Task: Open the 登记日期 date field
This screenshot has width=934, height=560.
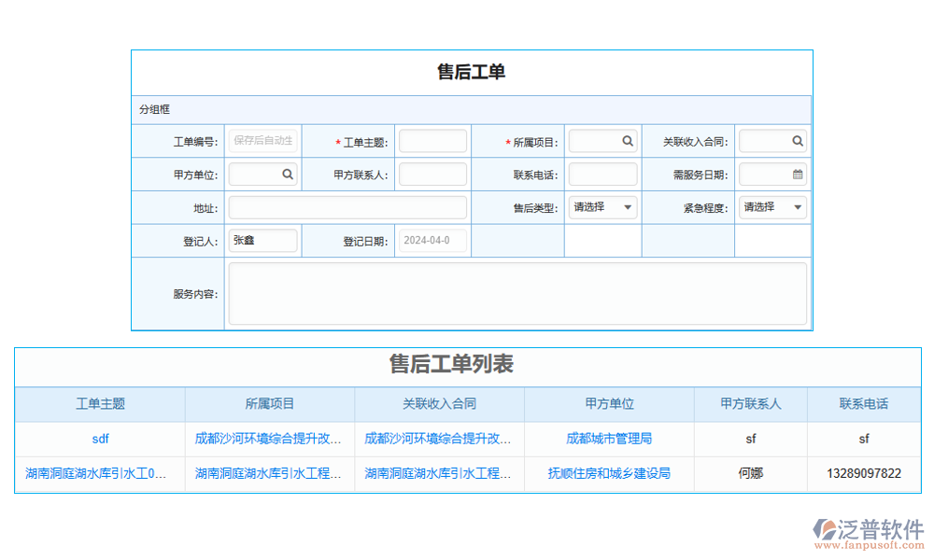Action: click(x=432, y=240)
